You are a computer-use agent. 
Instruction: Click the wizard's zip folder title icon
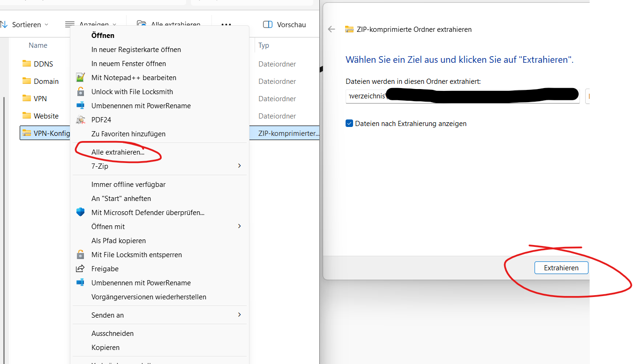tap(349, 29)
